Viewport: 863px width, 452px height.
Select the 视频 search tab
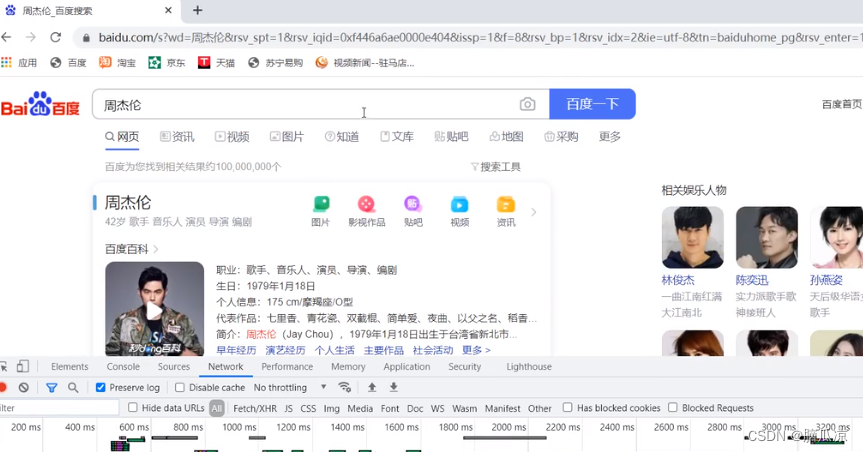(232, 137)
